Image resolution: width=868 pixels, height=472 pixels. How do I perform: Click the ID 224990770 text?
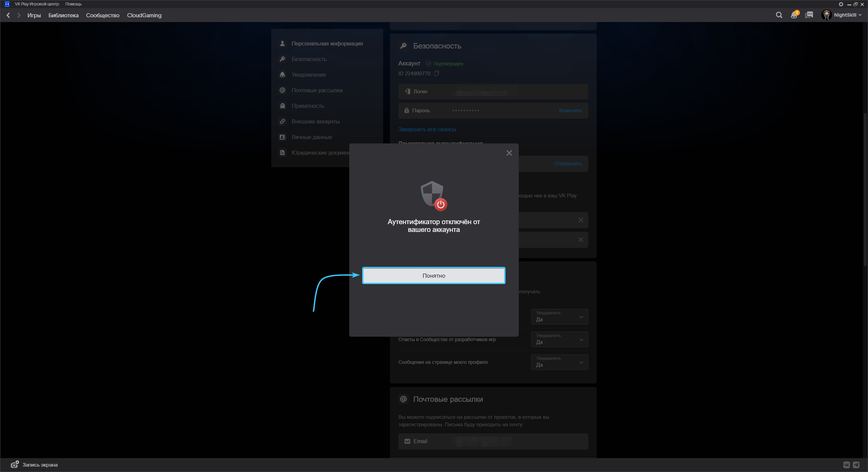[414, 74]
